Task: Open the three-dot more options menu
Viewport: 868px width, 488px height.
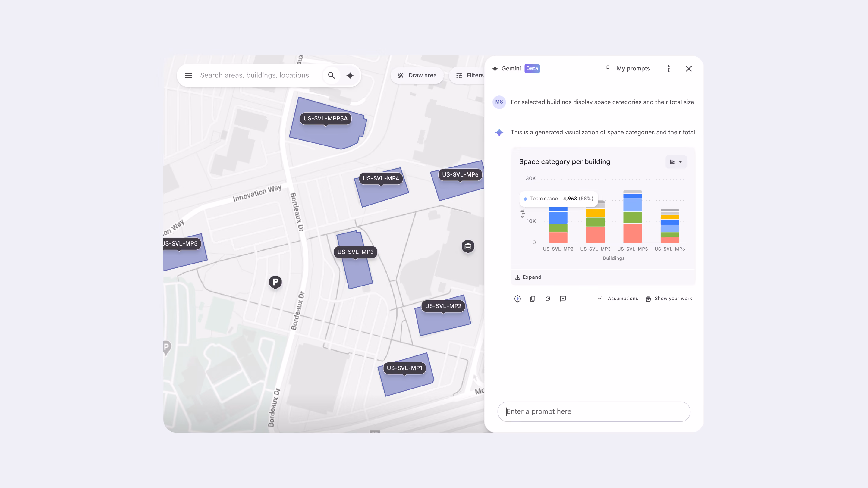Action: [668, 69]
